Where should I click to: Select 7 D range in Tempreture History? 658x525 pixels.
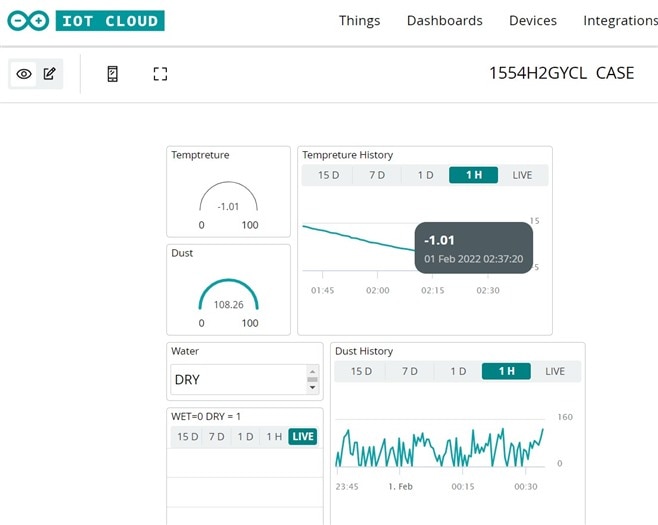[x=377, y=175]
